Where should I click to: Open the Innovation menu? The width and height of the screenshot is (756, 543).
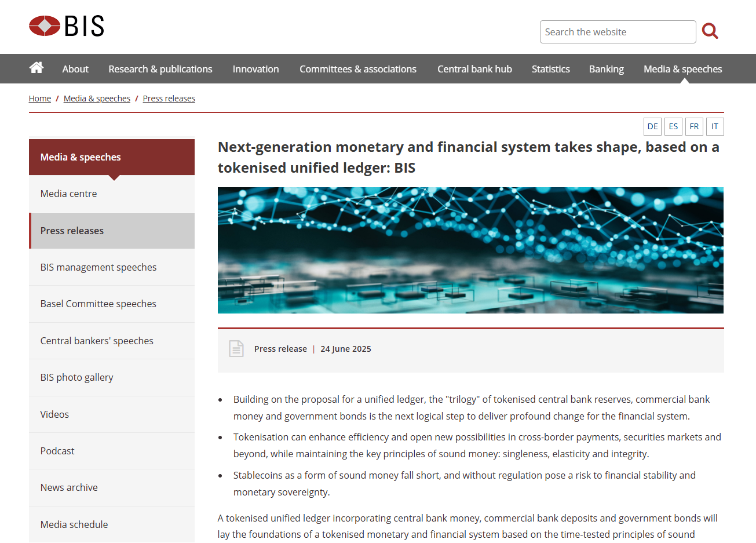[255, 68]
